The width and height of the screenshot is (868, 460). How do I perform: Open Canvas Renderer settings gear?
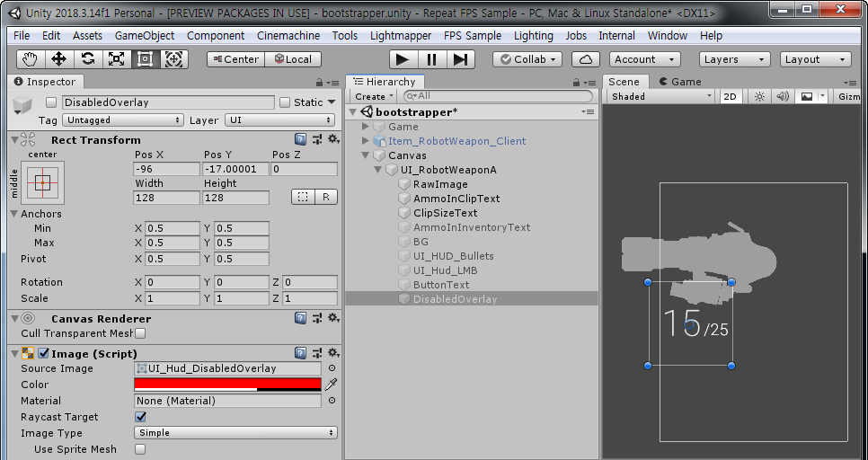tap(333, 318)
